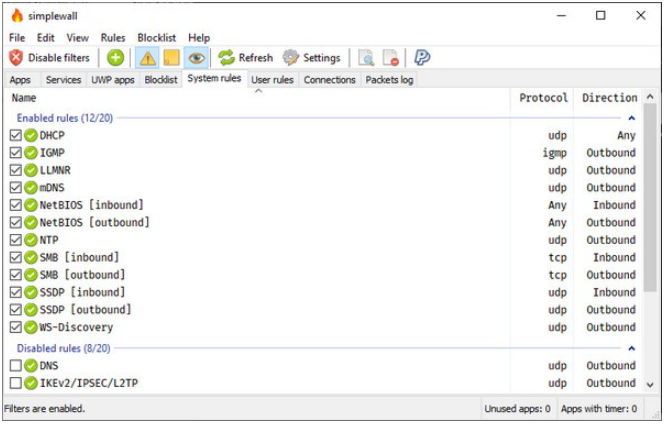664x425 pixels.
Task: Click the green status icon beside NTP
Action: [x=30, y=240]
